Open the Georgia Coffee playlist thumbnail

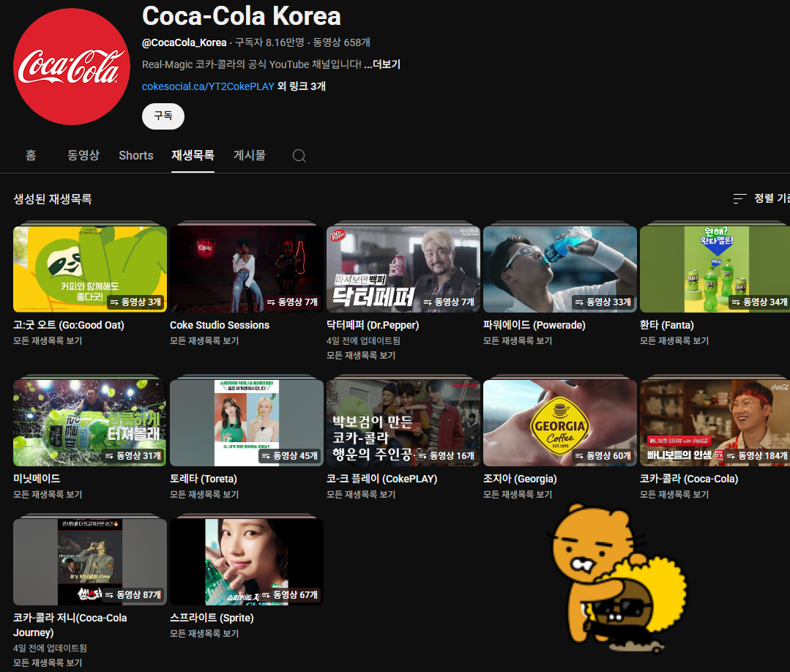[x=560, y=422]
